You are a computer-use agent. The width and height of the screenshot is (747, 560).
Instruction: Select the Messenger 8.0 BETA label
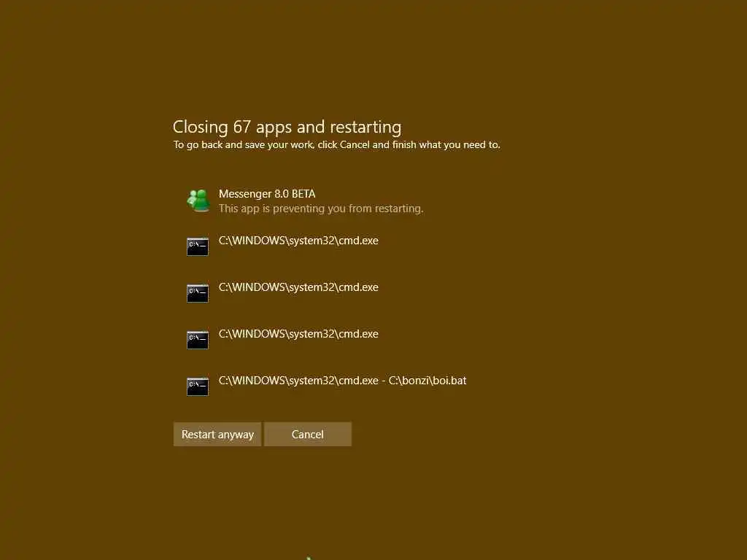point(267,194)
